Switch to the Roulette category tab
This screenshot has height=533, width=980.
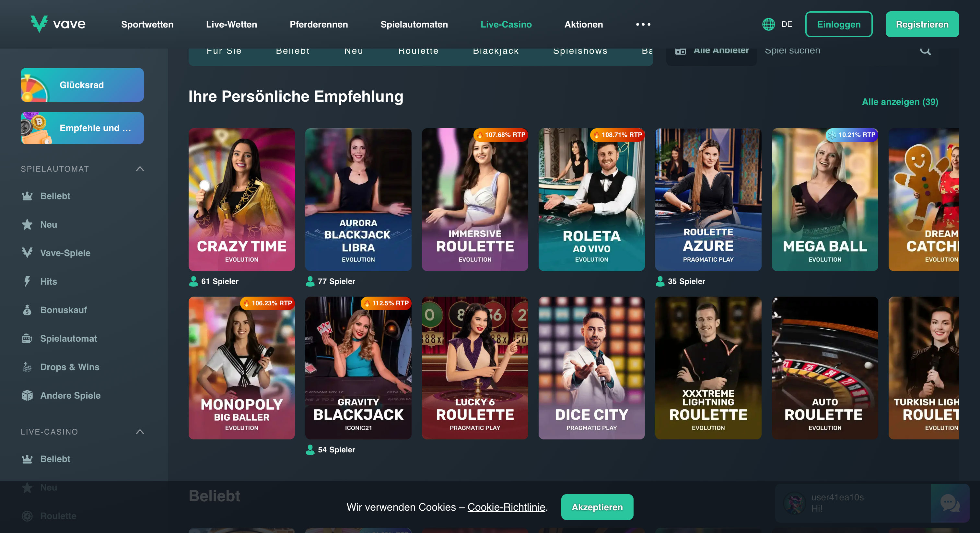(418, 51)
